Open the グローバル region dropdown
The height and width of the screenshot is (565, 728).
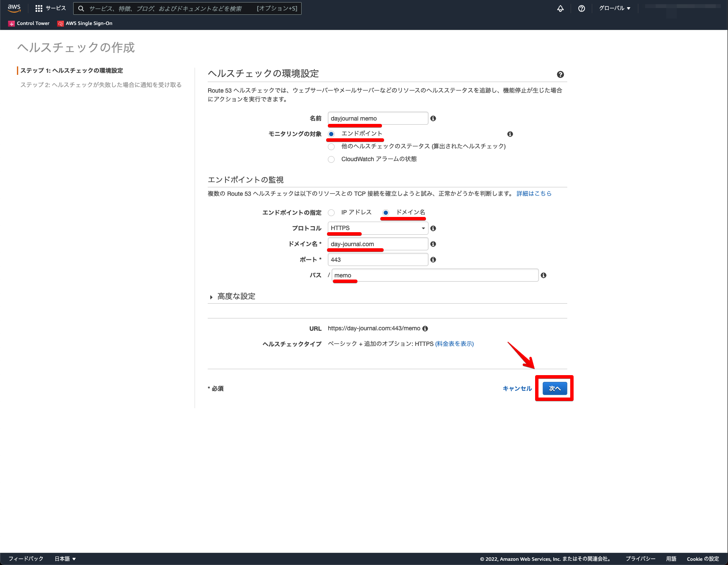[615, 8]
